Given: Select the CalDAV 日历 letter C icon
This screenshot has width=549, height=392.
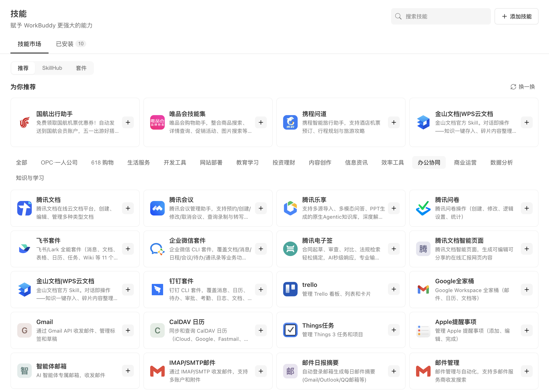Looking at the screenshot, I should pos(157,330).
